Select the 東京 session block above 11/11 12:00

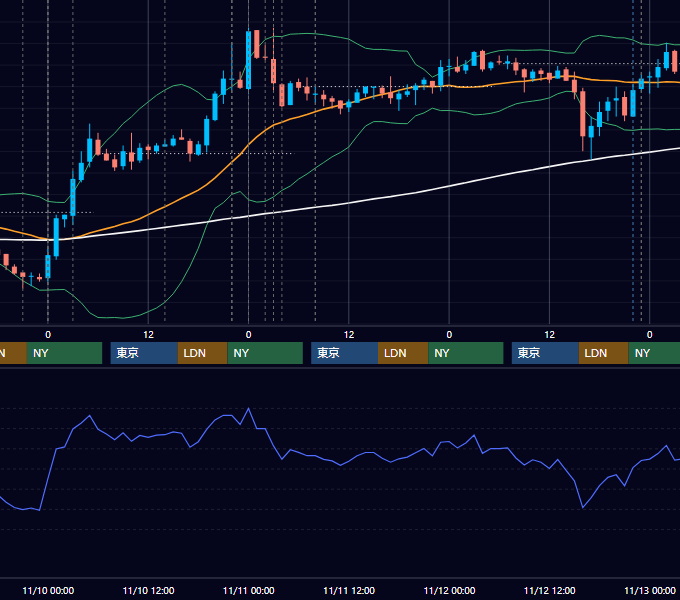(344, 353)
